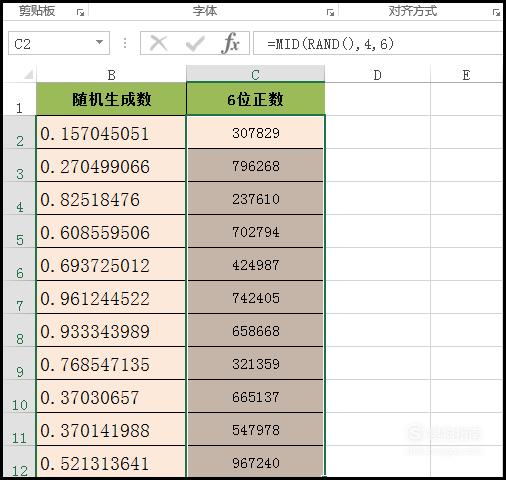506x480 pixels.
Task: Select cell with value 796268
Action: coord(256,166)
